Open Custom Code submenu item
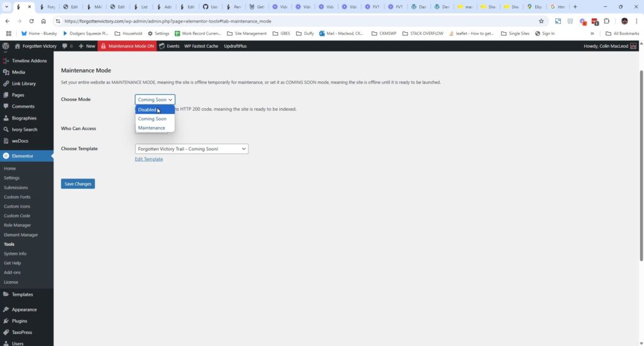This screenshot has width=644, height=346. 17,216
